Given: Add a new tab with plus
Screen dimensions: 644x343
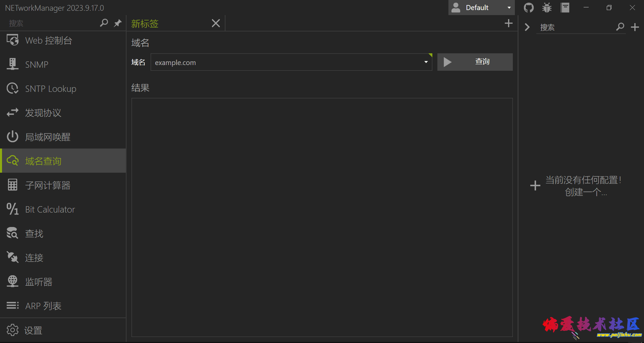Looking at the screenshot, I should tap(508, 23).
